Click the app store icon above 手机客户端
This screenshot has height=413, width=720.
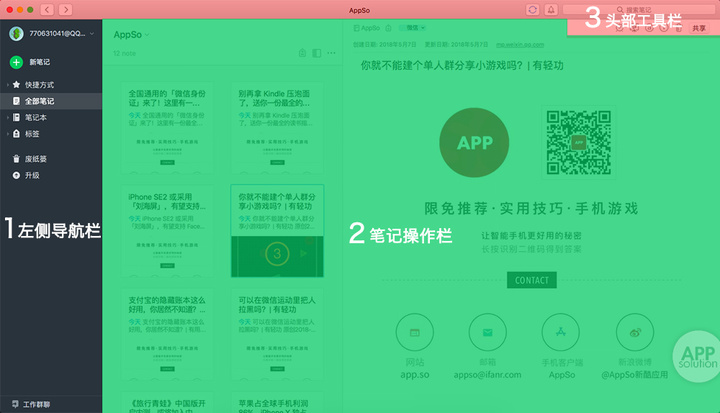pyautogui.click(x=561, y=332)
